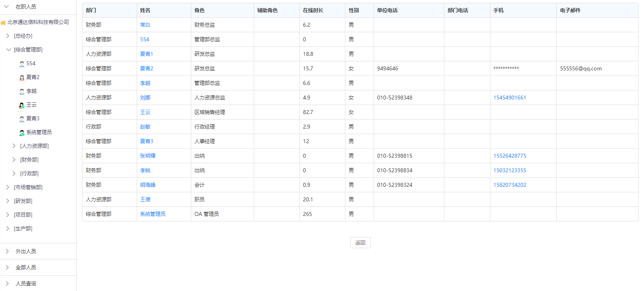Click the user avatar icon for 554
The height and width of the screenshot is (291, 644).
coord(22,64)
